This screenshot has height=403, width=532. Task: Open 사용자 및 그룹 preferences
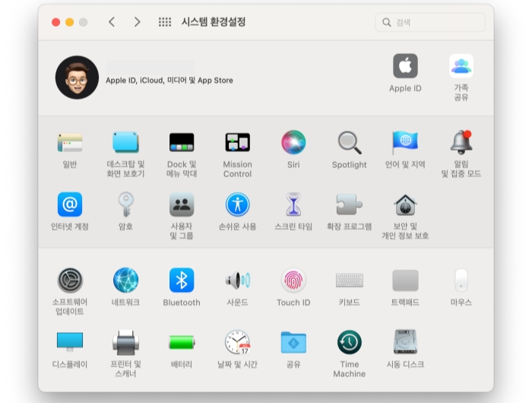coord(182,204)
